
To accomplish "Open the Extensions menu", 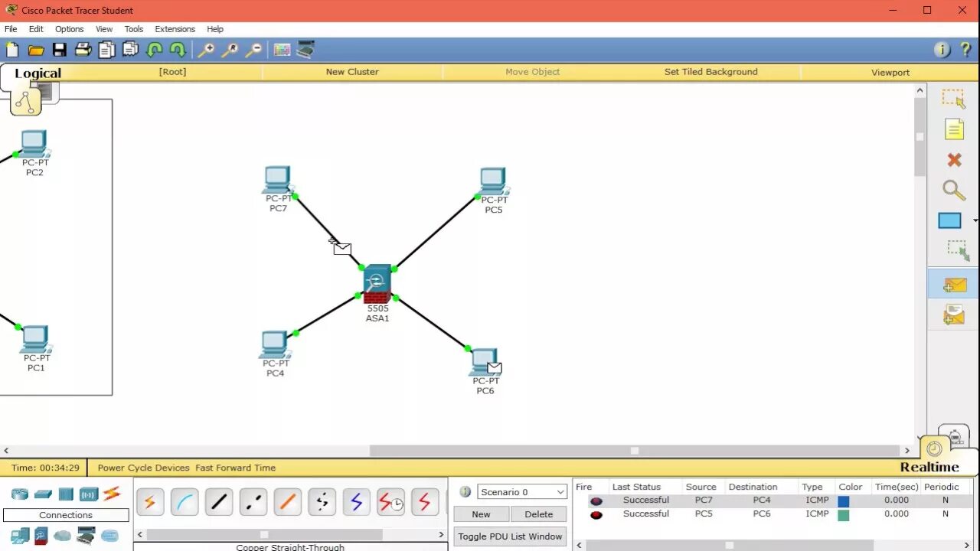I will (x=175, y=29).
